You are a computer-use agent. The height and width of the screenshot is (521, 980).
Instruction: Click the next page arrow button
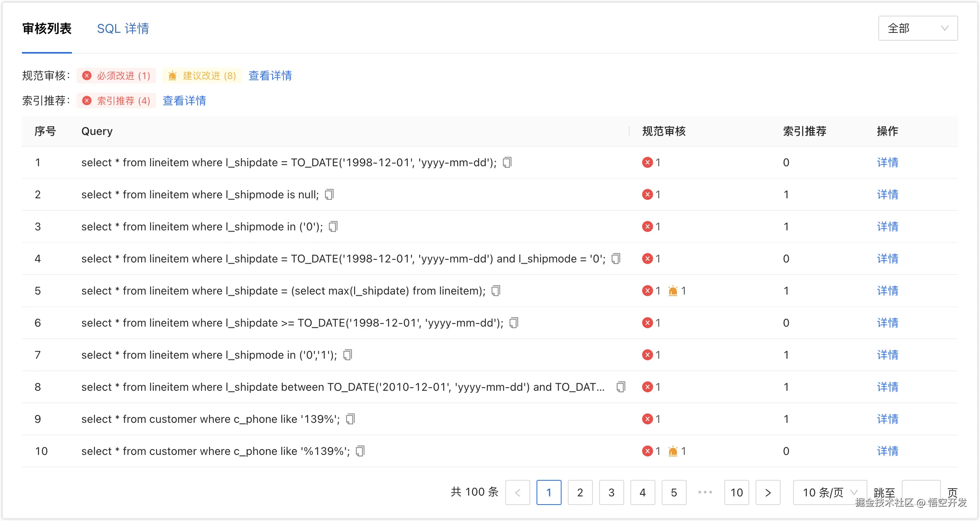(768, 492)
